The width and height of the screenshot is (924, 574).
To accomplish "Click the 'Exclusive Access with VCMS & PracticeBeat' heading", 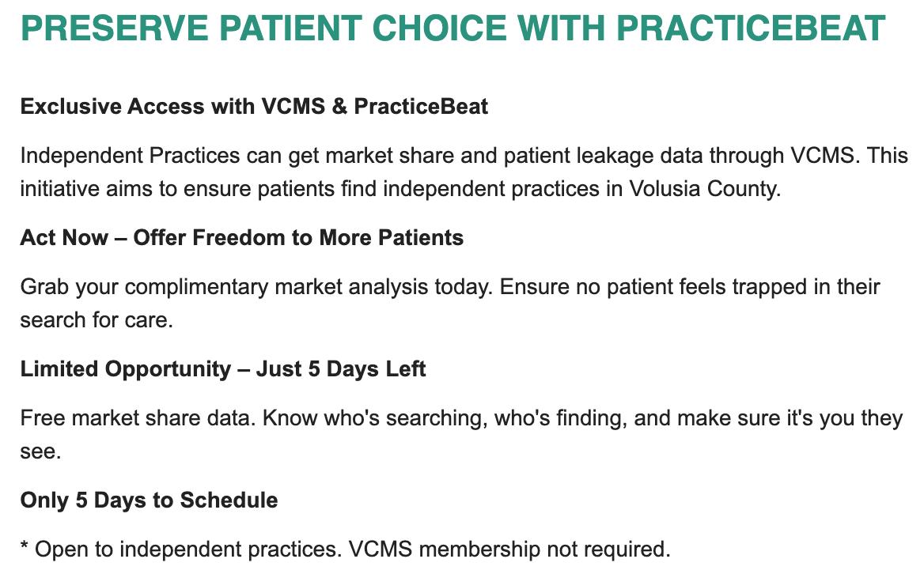I will click(x=254, y=106).
